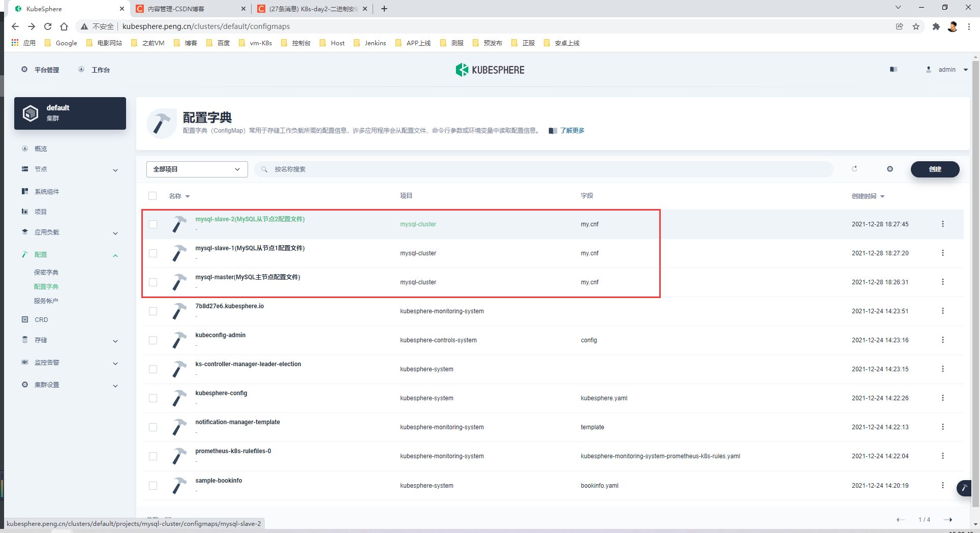Go to next page arrow in pagination

[948, 520]
